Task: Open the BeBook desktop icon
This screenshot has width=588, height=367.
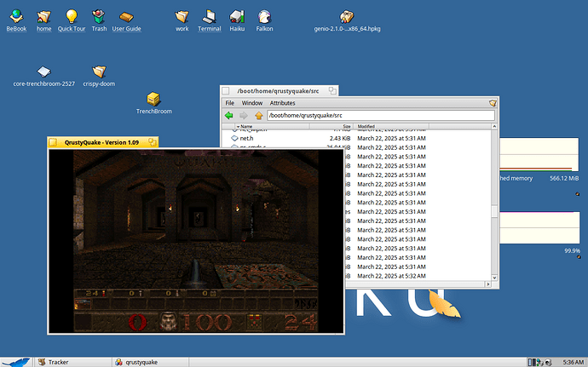Action: (16, 16)
